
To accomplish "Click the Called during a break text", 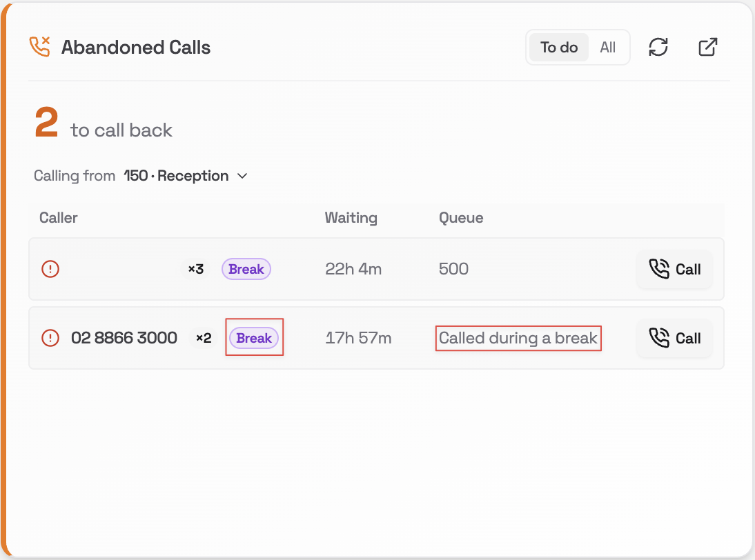I will pos(518,338).
